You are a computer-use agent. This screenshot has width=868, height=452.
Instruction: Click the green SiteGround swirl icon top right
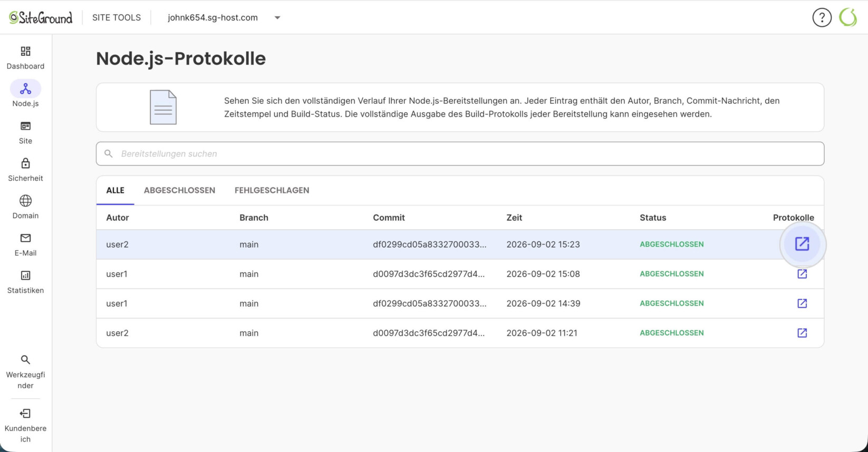[x=848, y=17]
